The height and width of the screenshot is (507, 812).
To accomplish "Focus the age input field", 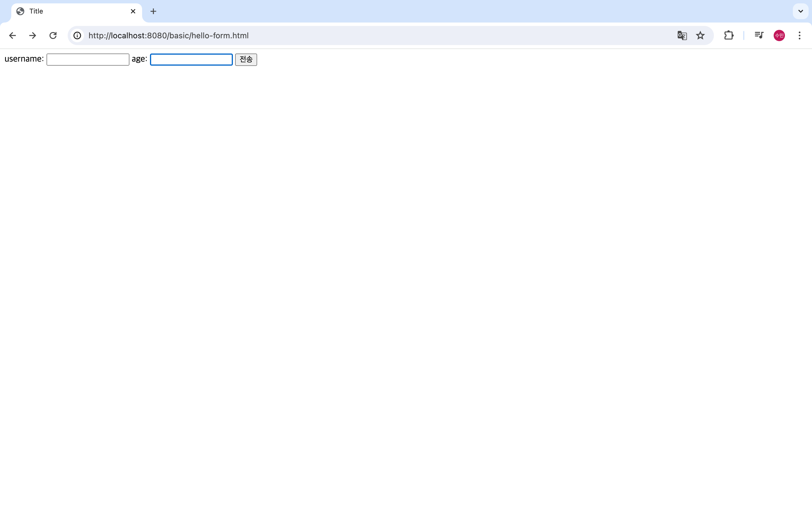I will [191, 60].
